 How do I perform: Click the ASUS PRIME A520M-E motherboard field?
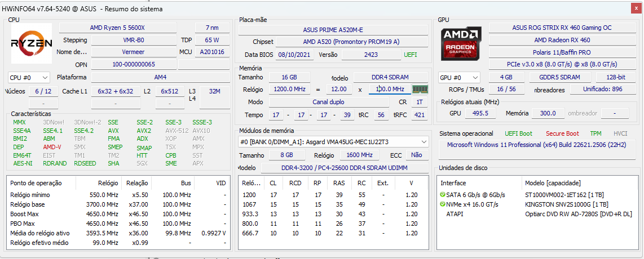tap(333, 30)
